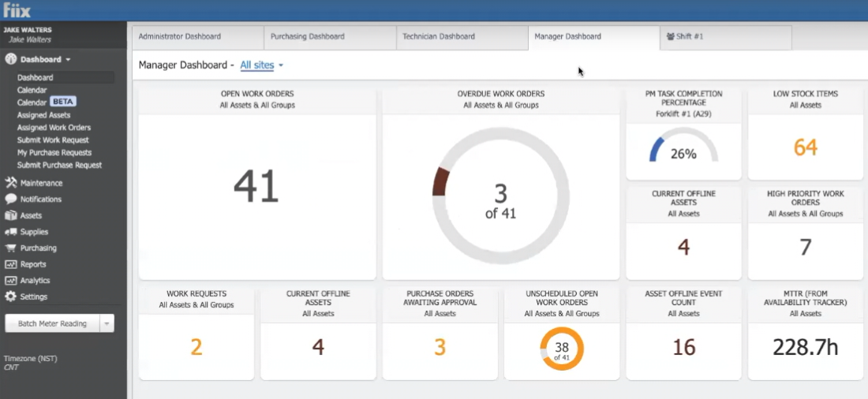Open Settings gear icon in sidebar

click(10, 296)
